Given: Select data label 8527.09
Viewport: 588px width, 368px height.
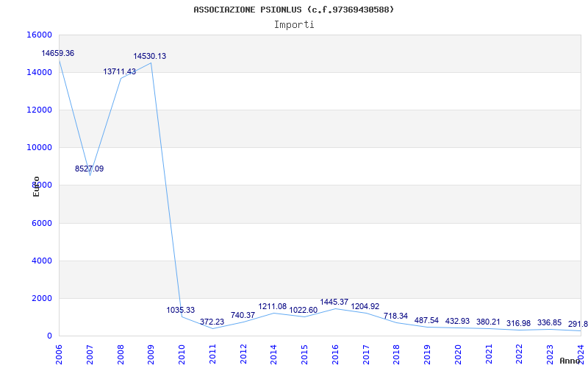Looking at the screenshot, I should pos(89,169).
